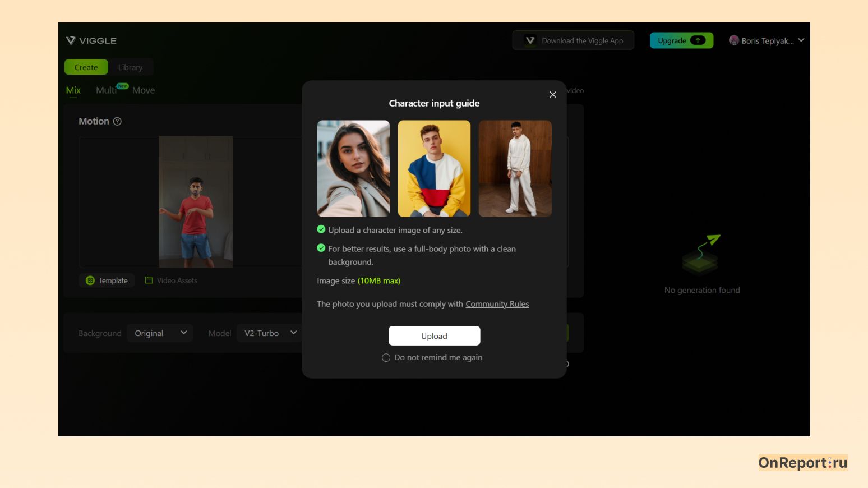Close the Character input guide dialog
Image resolution: width=868 pixels, height=488 pixels.
[x=553, y=95]
